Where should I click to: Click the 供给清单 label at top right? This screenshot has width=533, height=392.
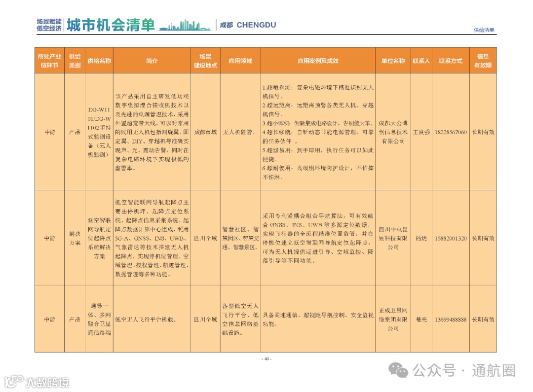click(484, 30)
